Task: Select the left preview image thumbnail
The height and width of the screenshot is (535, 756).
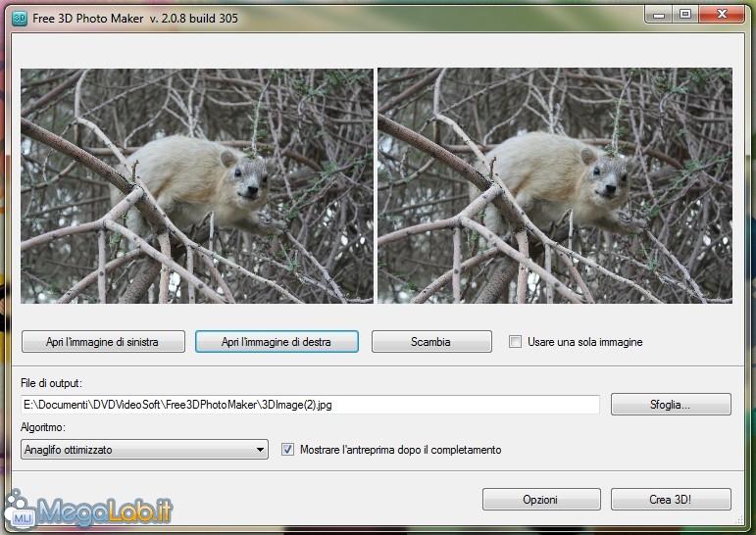Action: click(x=197, y=185)
